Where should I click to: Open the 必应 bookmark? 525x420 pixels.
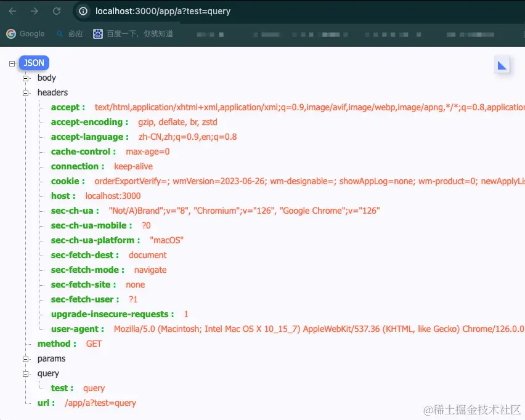(70, 34)
